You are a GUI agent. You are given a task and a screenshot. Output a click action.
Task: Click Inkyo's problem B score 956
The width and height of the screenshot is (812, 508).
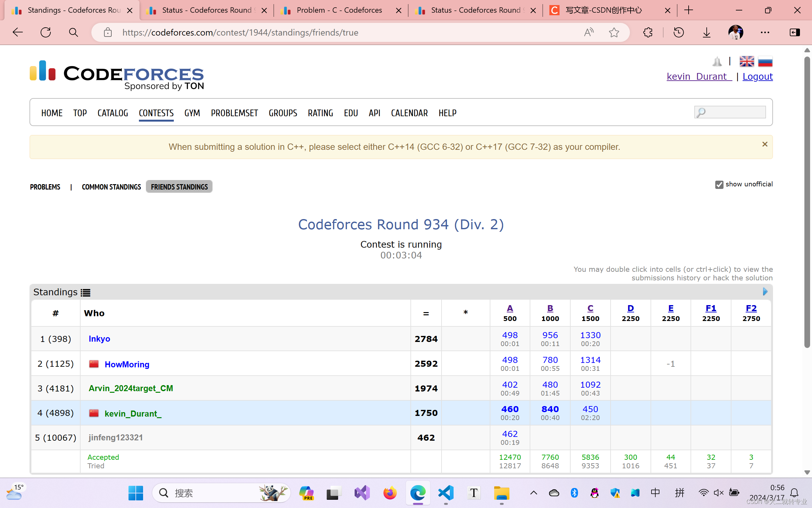click(550, 335)
